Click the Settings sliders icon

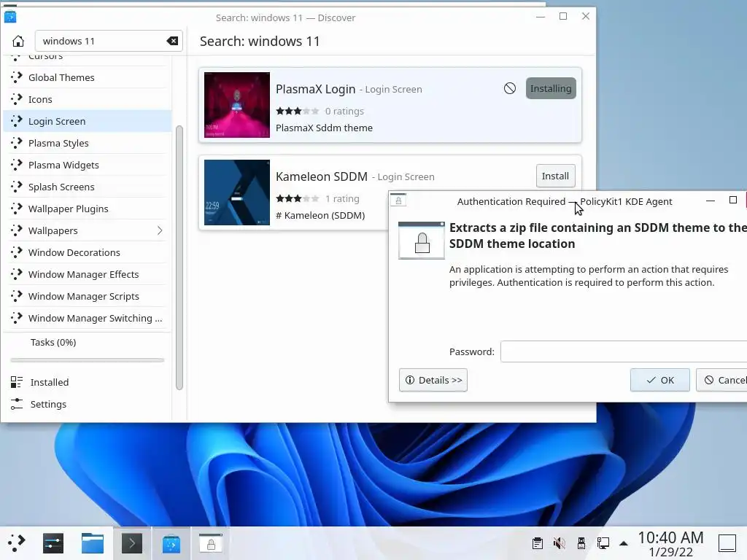point(17,404)
